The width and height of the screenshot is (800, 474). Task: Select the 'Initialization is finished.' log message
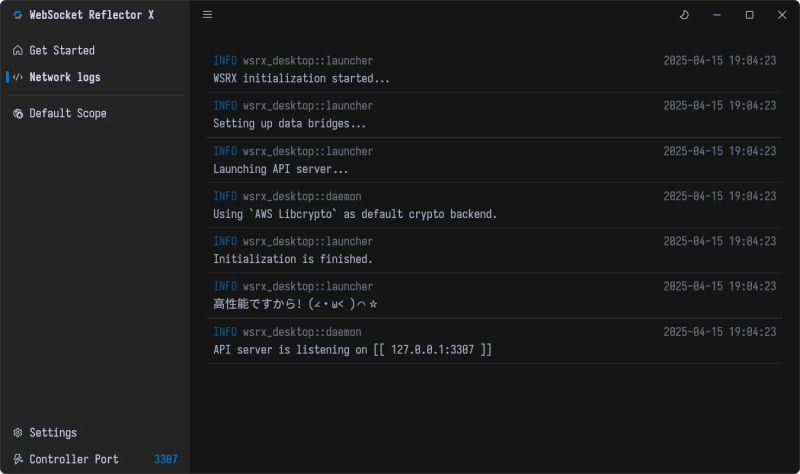click(293, 259)
